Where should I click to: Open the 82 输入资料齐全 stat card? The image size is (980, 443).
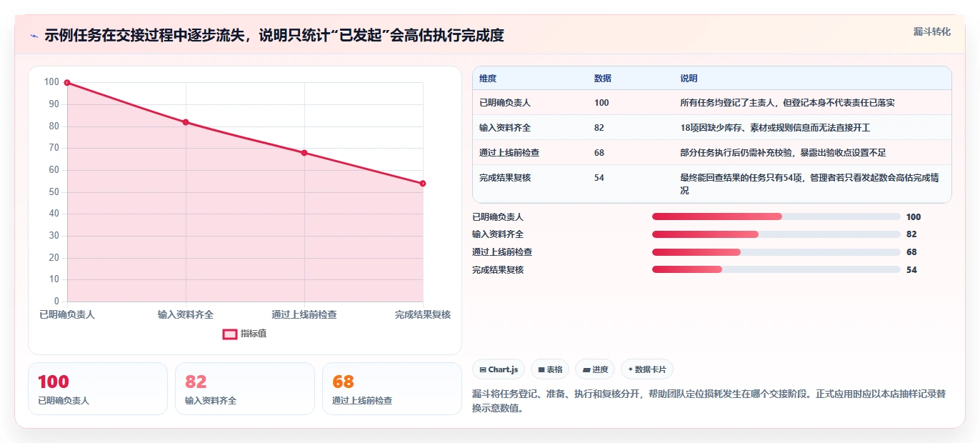pos(245,389)
